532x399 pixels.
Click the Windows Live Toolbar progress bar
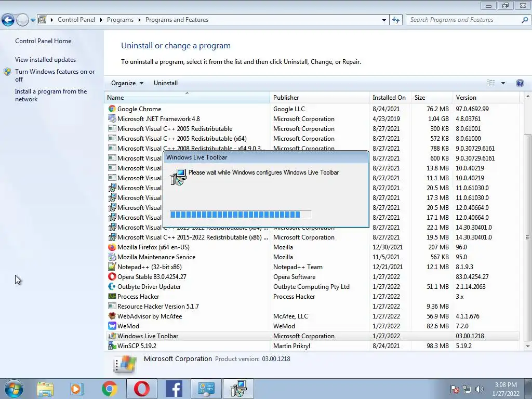(240, 214)
